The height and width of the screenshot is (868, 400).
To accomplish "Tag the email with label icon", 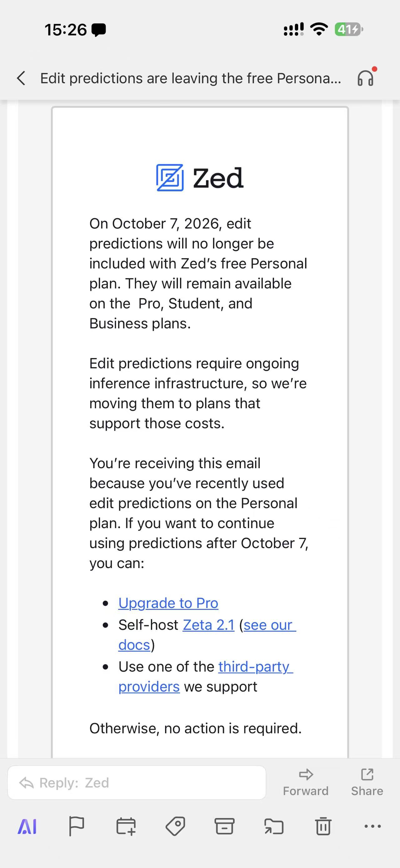I will tap(175, 826).
